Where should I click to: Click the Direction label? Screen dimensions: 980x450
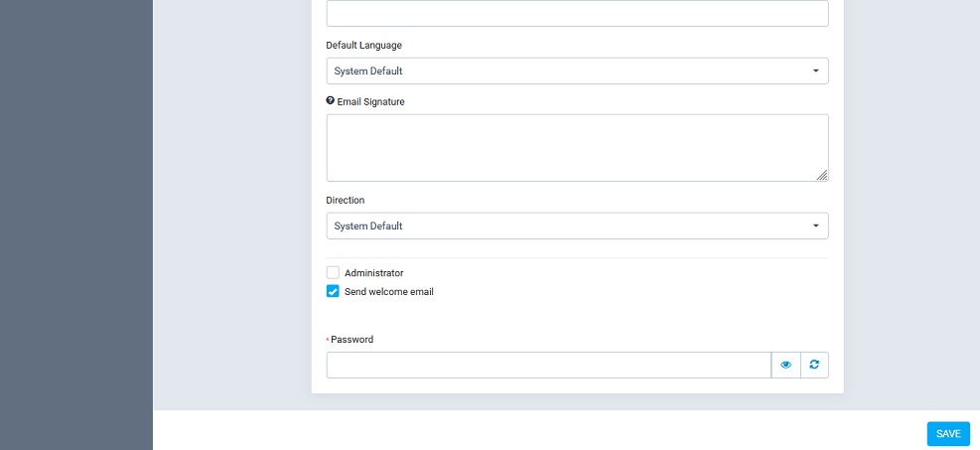[345, 200]
